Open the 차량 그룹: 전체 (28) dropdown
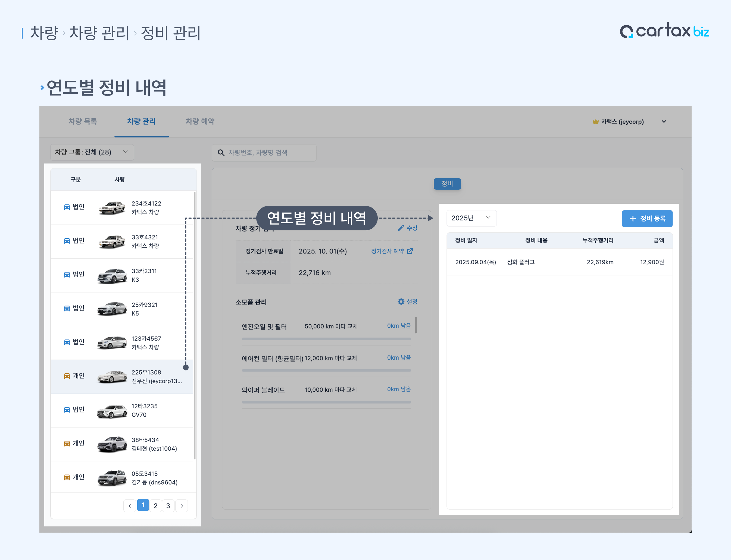This screenshot has height=560, width=731. pos(92,152)
